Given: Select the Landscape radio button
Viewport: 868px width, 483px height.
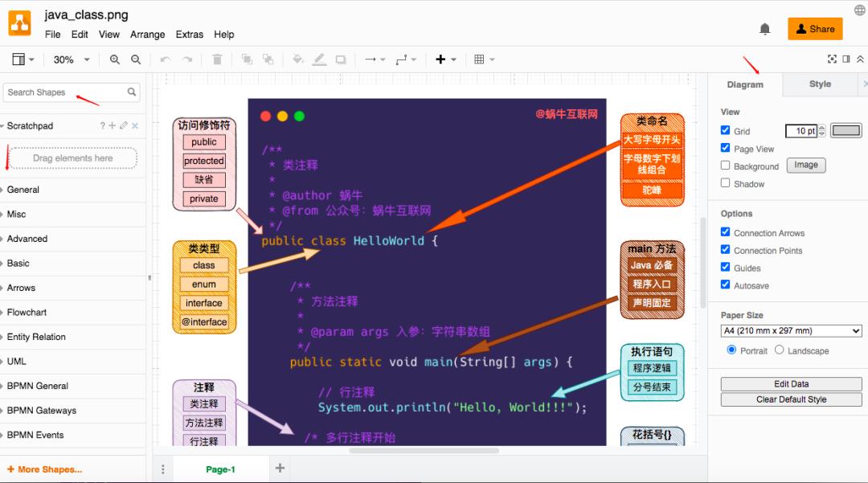Looking at the screenshot, I should (780, 350).
